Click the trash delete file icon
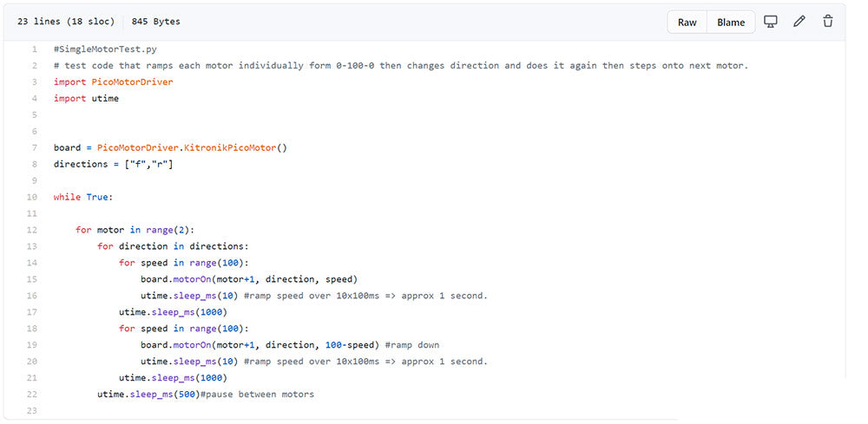 (x=828, y=22)
